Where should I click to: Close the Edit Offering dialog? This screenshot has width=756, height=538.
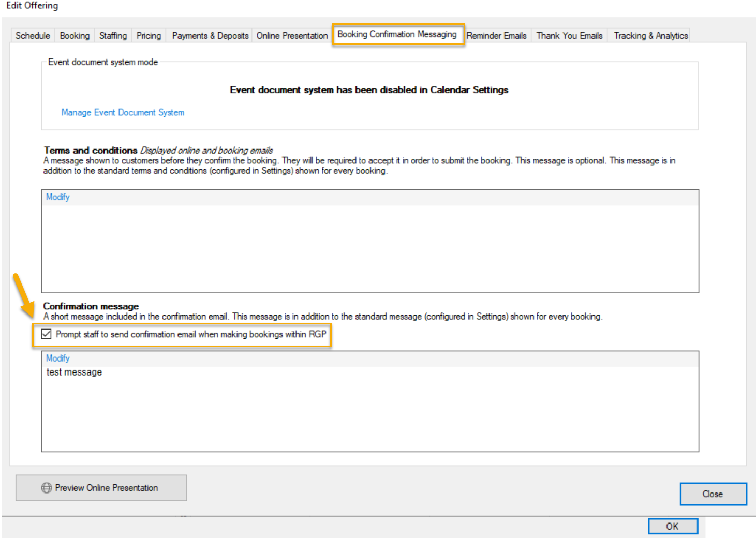(713, 494)
